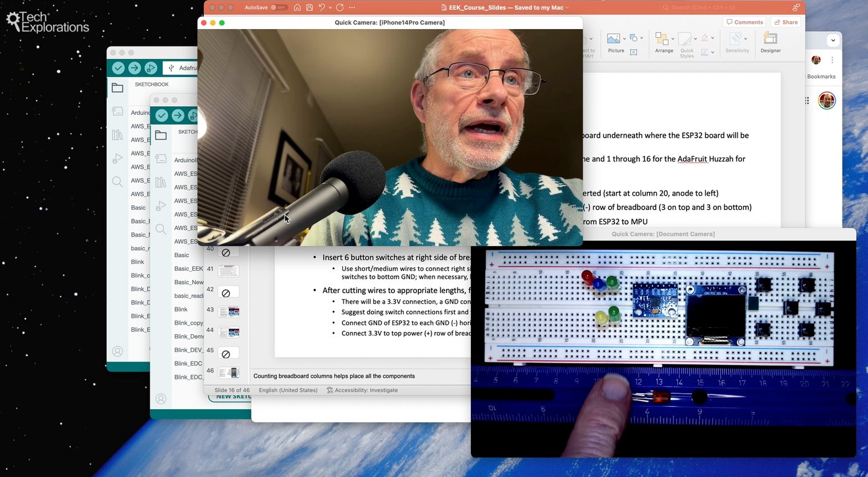The height and width of the screenshot is (477, 868).
Task: Open the Undo history dropdown arrow
Action: click(x=330, y=7)
